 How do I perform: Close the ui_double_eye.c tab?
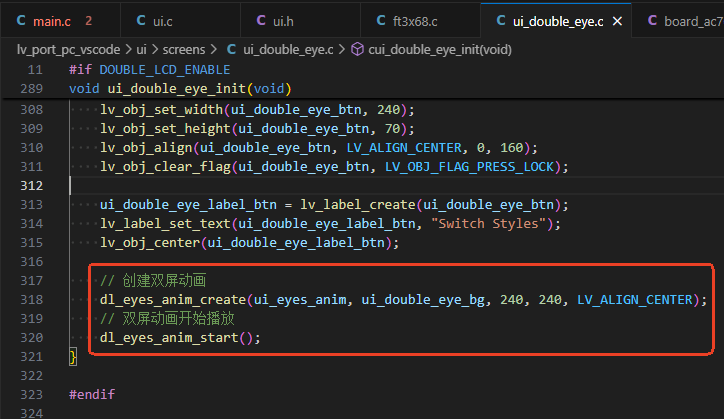(x=617, y=21)
